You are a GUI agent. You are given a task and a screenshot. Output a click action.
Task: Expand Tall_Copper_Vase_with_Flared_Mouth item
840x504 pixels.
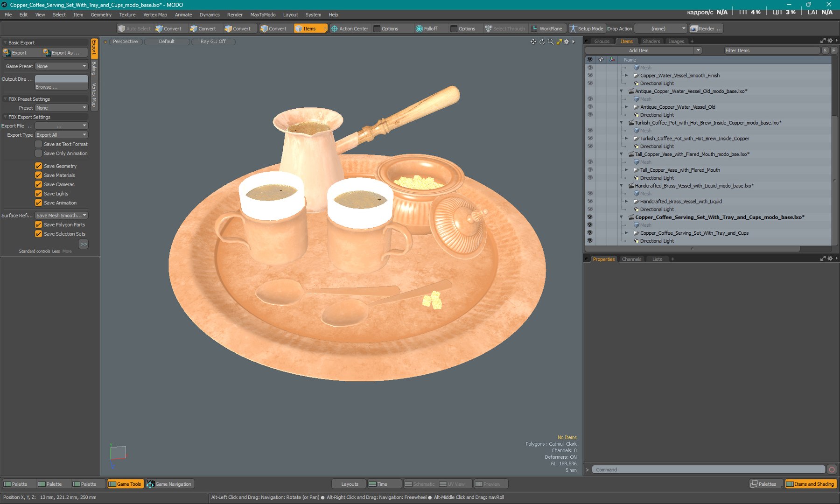(x=626, y=170)
